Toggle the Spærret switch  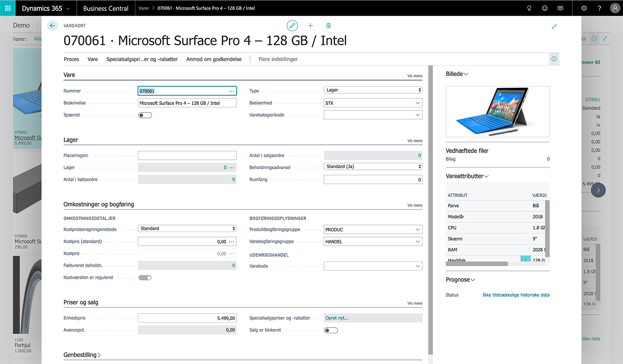pos(145,115)
